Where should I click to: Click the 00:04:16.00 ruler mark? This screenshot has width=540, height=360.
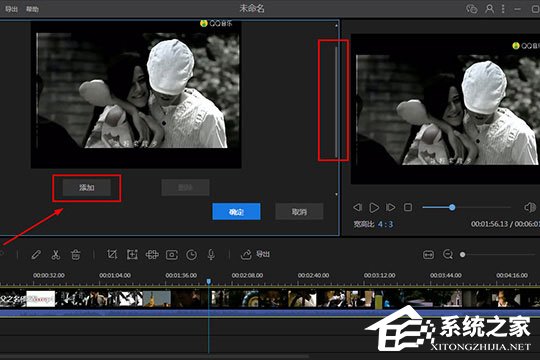(512, 275)
